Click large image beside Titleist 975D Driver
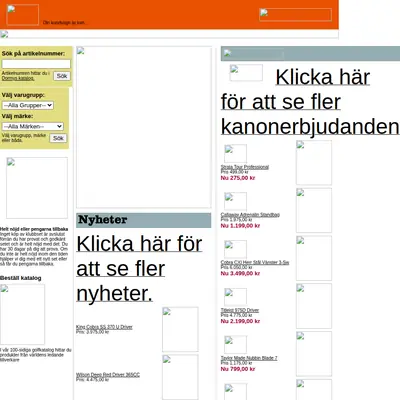Viewport: 400px width, 400px height. [314, 306]
